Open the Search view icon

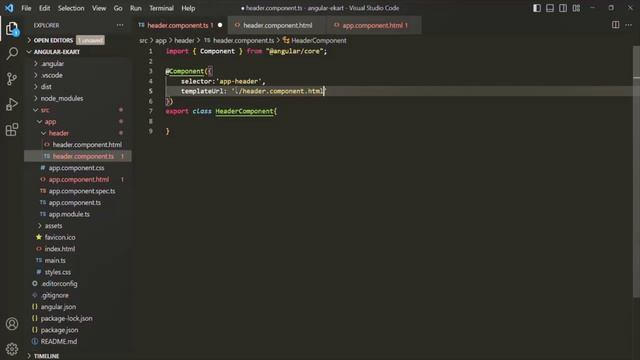point(12,53)
